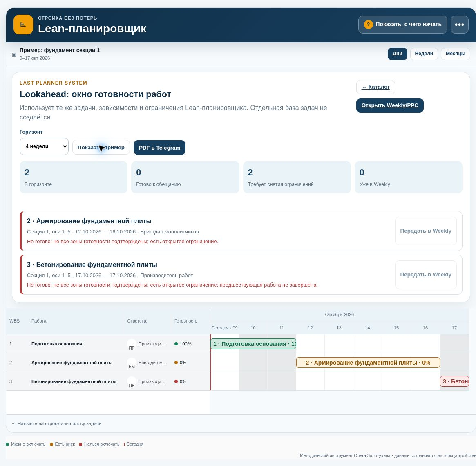Viewport: 476px width, 466px height.
Task: Click the Готово к обещанию stat card
Action: [x=185, y=177]
